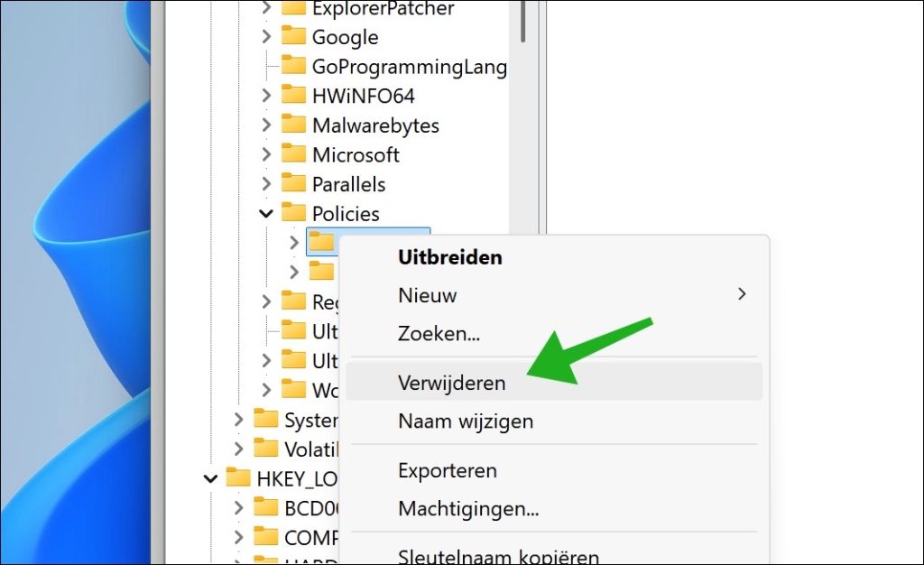Click the GoProgrammingLang key folder icon
Image resolution: width=924 pixels, height=565 pixels.
pyautogui.click(x=295, y=66)
